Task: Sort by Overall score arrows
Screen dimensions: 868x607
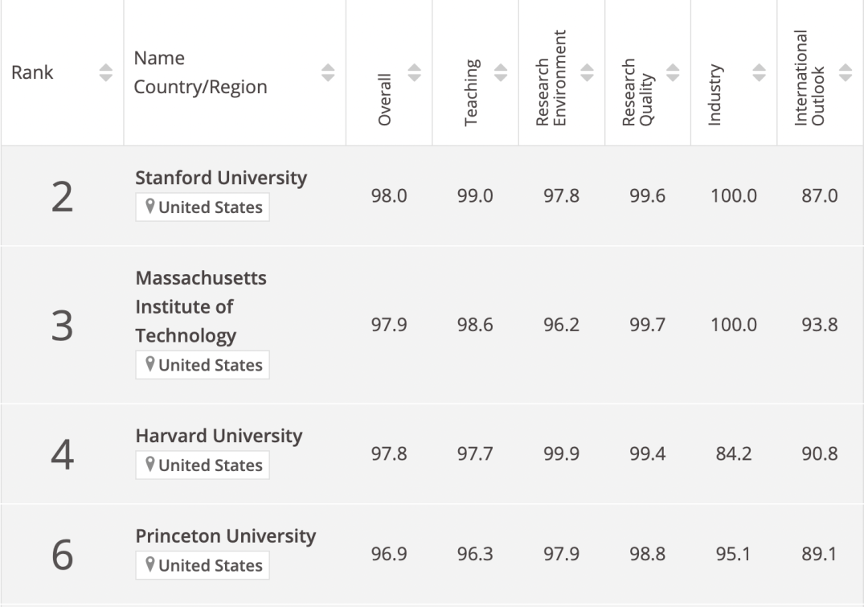Action: 414,72
